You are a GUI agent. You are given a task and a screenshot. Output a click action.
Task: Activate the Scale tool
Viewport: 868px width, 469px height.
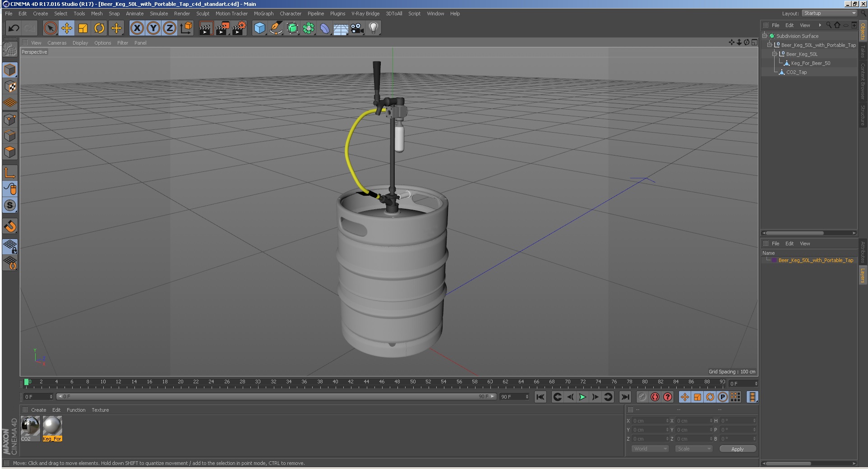[x=83, y=28]
